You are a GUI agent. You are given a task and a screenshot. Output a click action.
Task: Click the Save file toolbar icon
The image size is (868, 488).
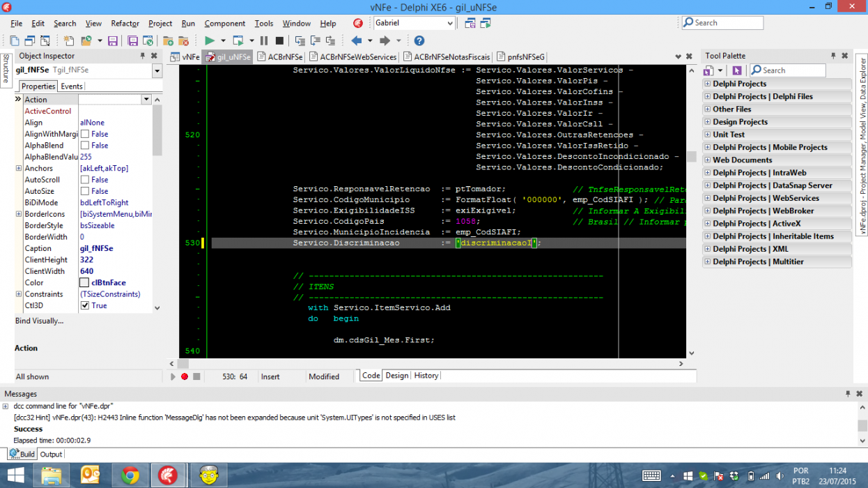click(x=114, y=41)
